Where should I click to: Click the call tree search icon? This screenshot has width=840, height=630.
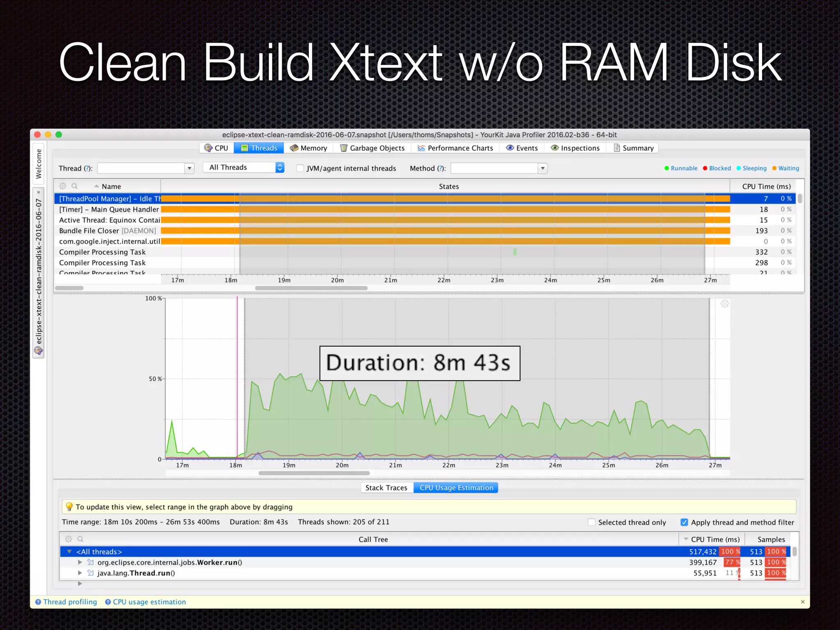[x=80, y=539]
